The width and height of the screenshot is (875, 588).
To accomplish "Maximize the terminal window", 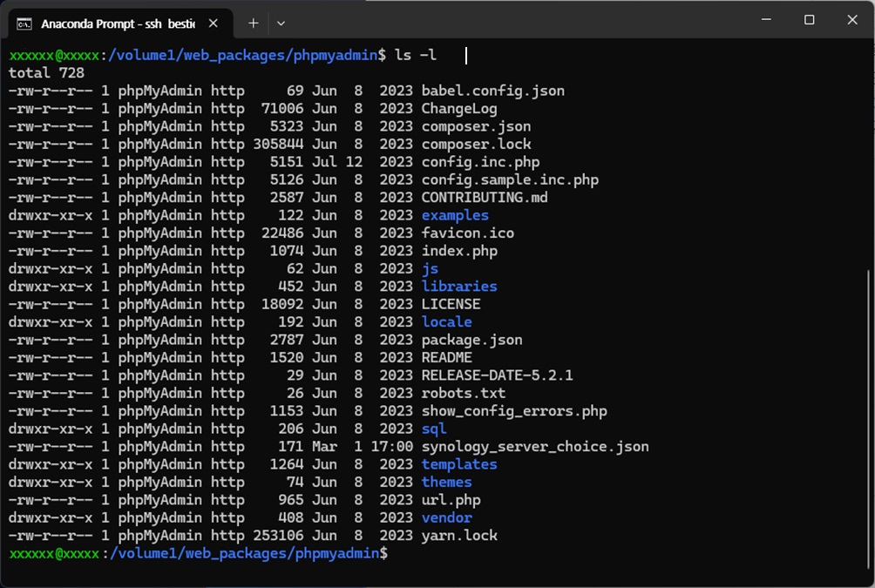I will click(809, 20).
